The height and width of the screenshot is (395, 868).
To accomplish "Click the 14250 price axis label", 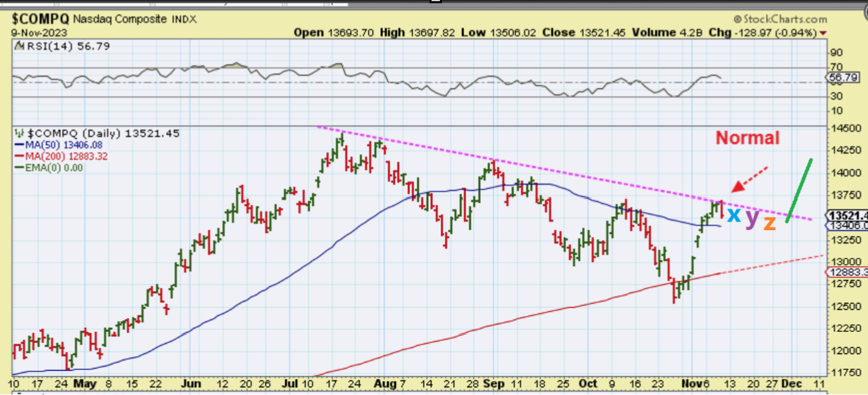I will 845,150.
